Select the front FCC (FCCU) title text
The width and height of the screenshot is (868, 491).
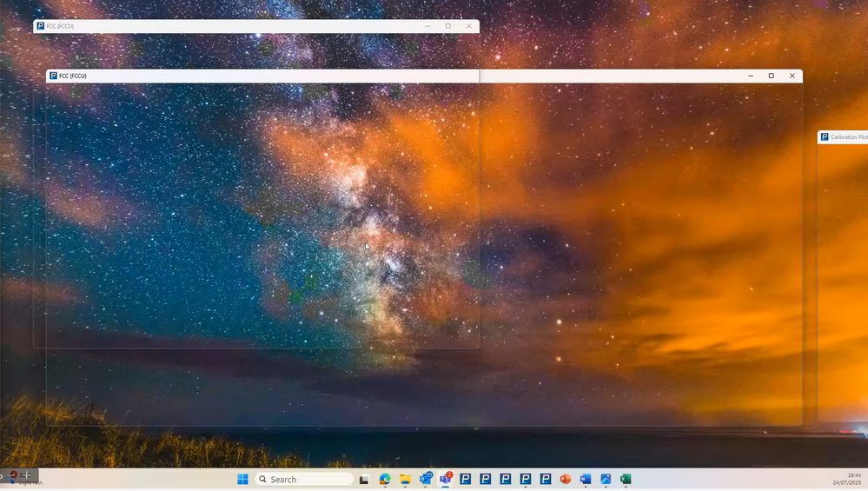point(72,76)
